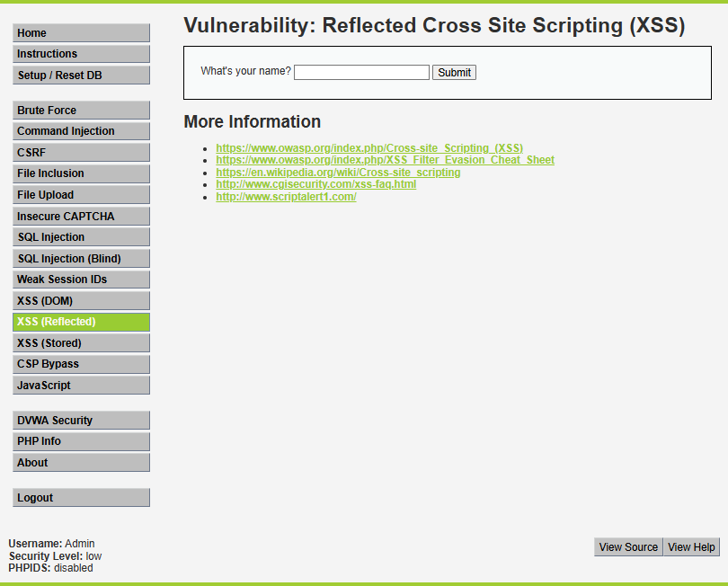
Task: Open the SQL Injection page
Action: 81,237
